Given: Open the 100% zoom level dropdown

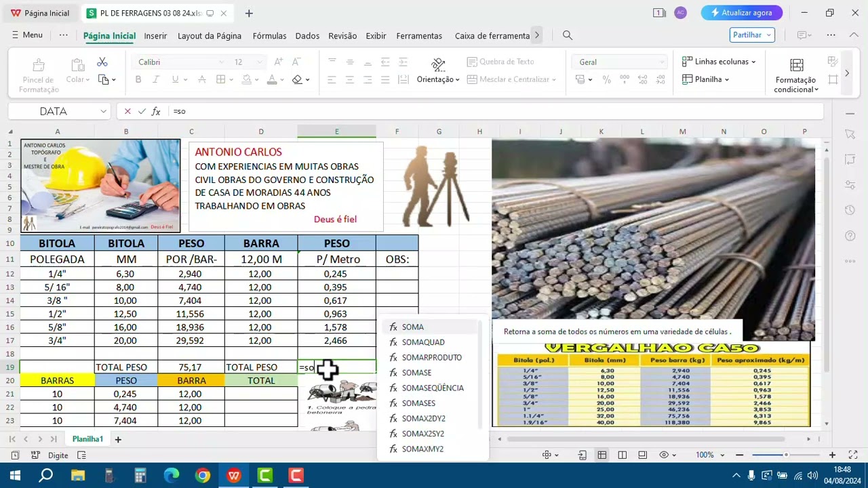Looking at the screenshot, I should pyautogui.click(x=710, y=455).
